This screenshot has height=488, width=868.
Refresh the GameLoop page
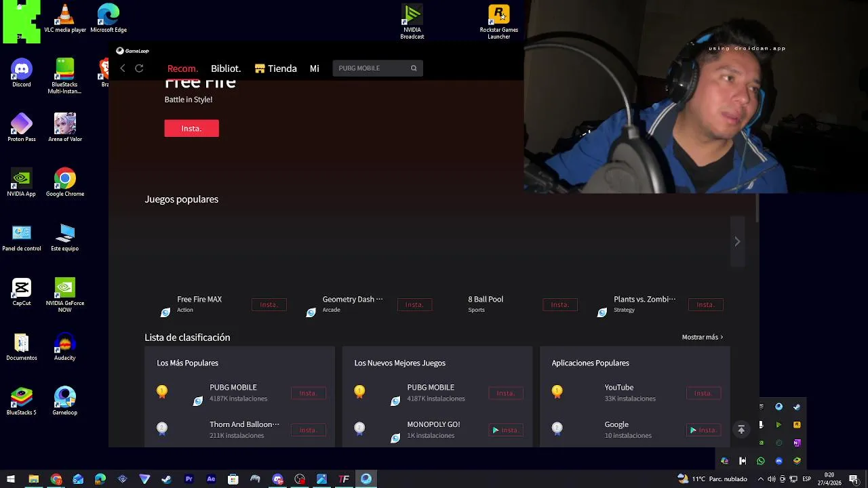coord(139,68)
